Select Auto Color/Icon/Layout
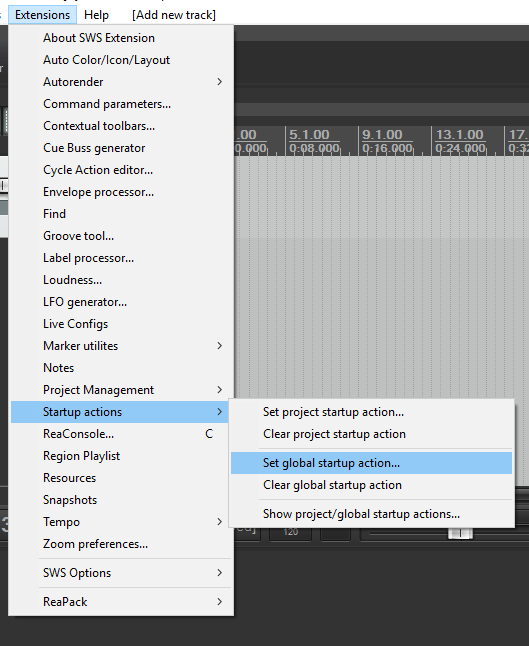This screenshot has width=529, height=646. coord(121,60)
